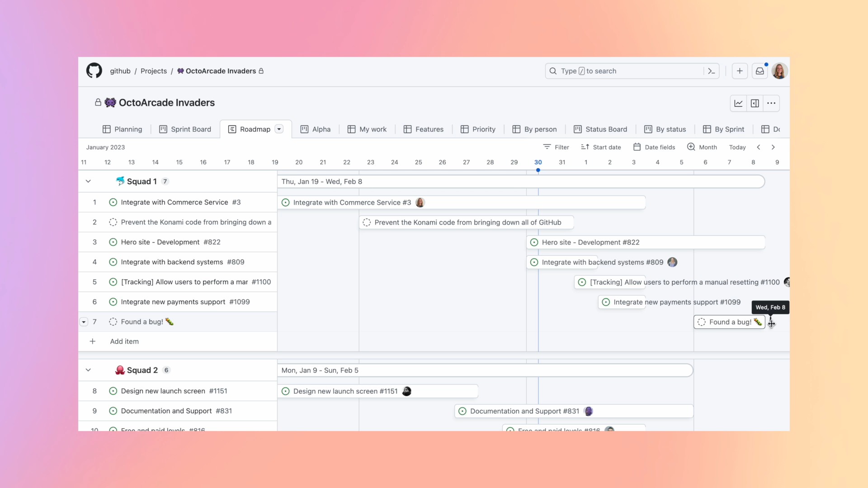Open row 7 item actions dropdown
The height and width of the screenshot is (488, 868).
(x=84, y=322)
